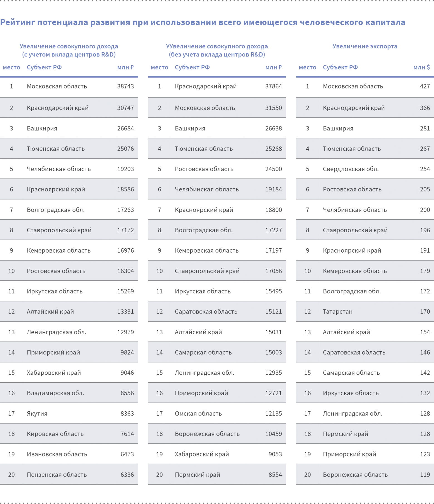Click the "без учета вклада центров R&D" subtitle
This screenshot has width=434, height=504.
click(x=217, y=55)
